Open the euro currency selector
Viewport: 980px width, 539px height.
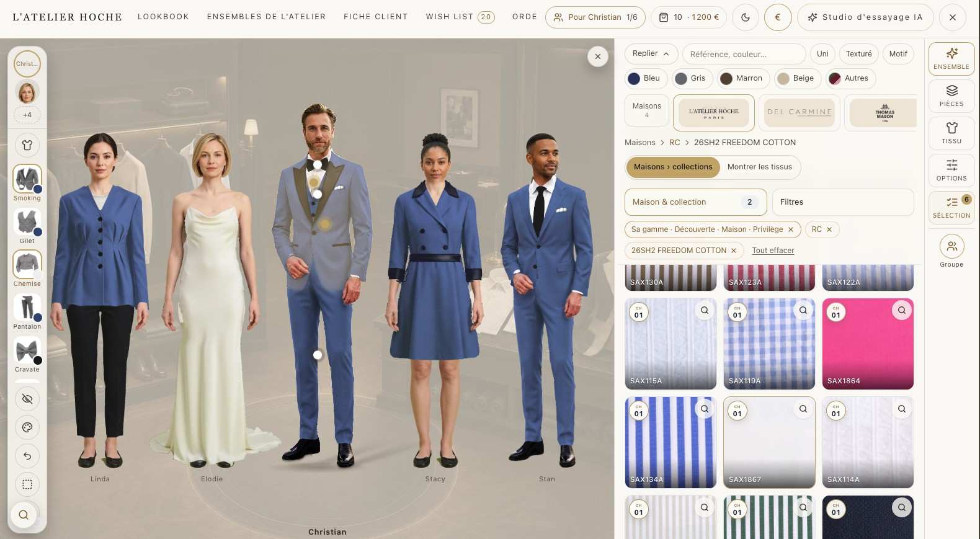778,17
